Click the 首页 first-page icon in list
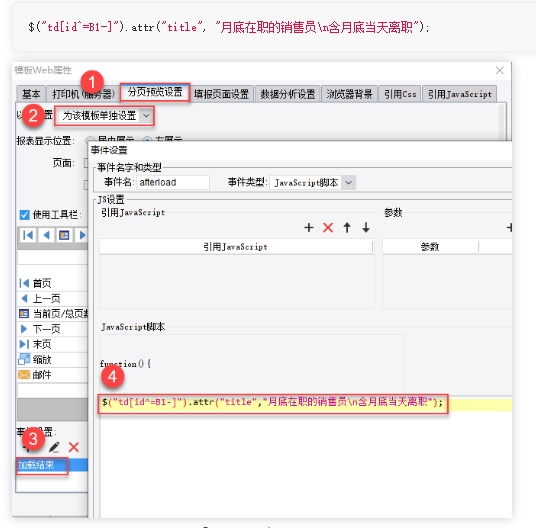 click(24, 283)
